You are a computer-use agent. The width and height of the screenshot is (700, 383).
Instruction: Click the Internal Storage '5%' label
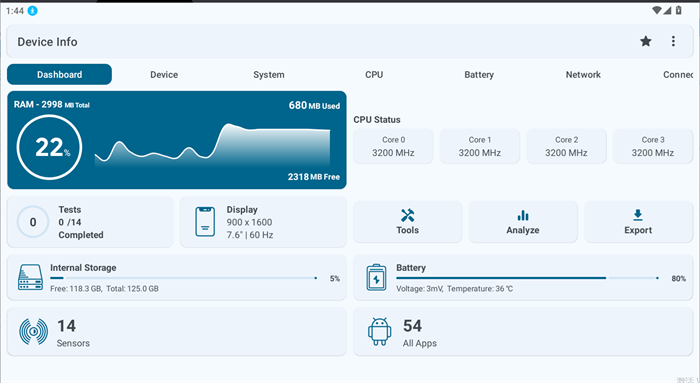pyautogui.click(x=335, y=279)
